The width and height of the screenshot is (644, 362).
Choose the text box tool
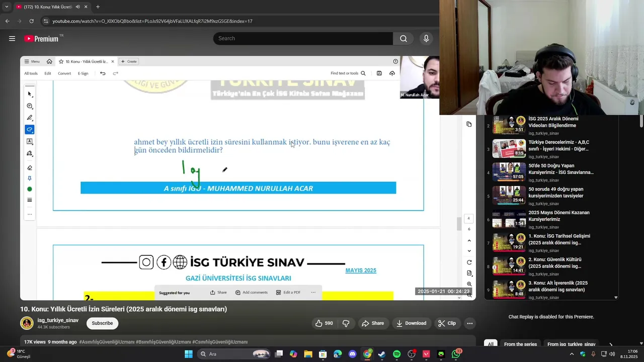coord(30,142)
